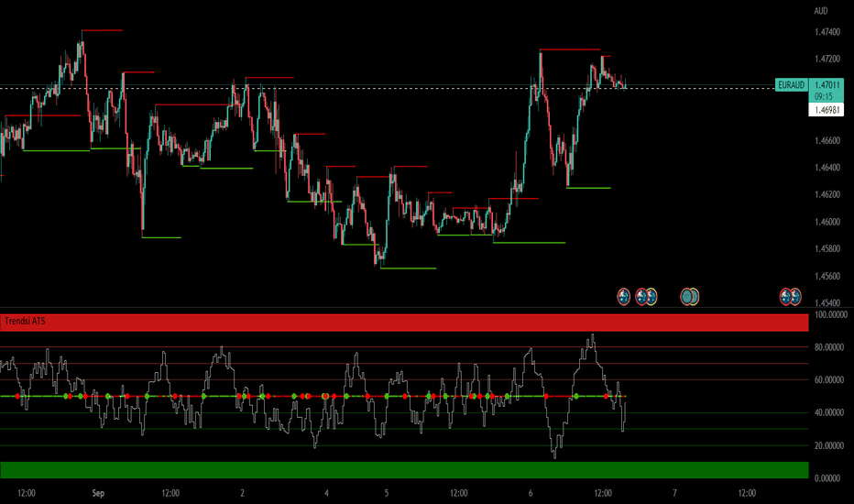The image size is (854, 504).
Task: Click the 1.46400 price scale label
Action: coord(827,168)
